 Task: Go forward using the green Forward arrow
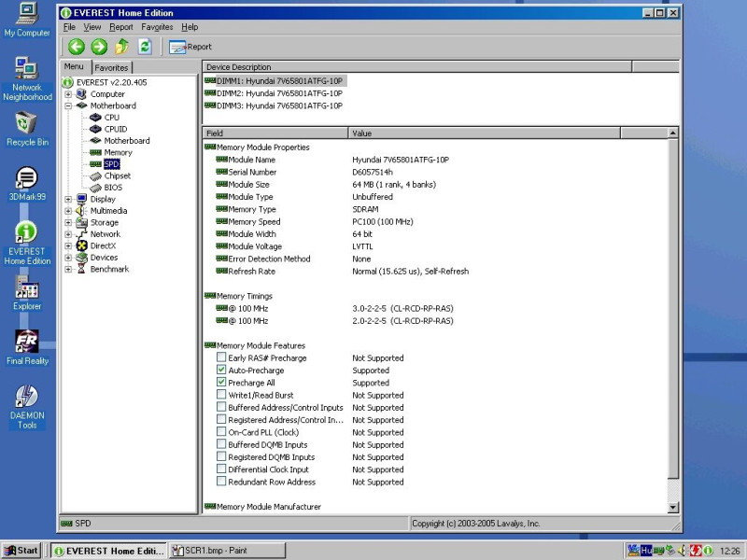pos(99,47)
